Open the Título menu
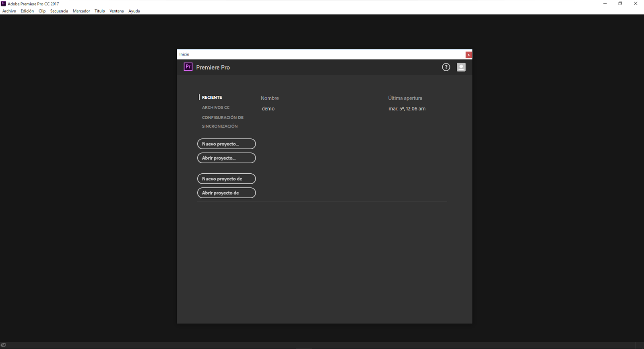644x349 pixels. (100, 11)
